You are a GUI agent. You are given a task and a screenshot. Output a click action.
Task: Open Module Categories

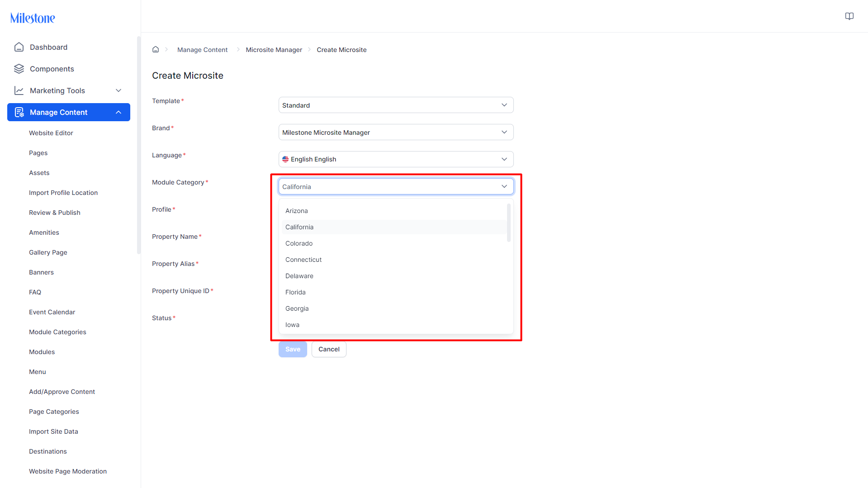[x=57, y=332]
